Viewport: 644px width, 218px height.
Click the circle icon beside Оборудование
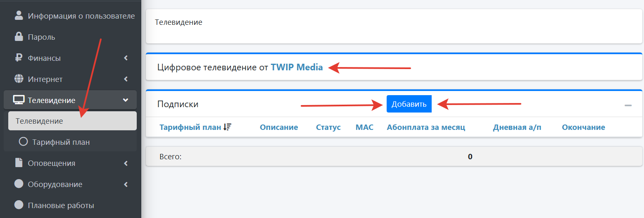19,184
